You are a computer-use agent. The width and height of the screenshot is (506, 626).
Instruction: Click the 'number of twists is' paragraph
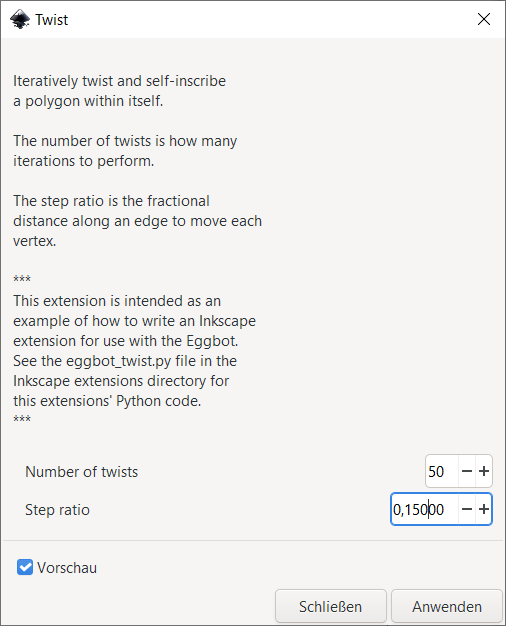click(x=125, y=151)
